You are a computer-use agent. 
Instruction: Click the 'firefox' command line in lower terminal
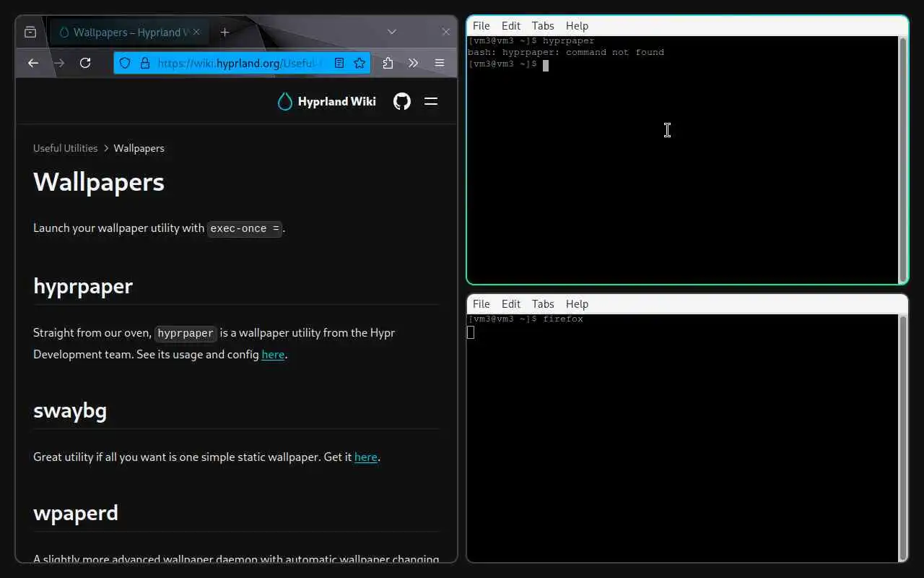pyautogui.click(x=526, y=319)
